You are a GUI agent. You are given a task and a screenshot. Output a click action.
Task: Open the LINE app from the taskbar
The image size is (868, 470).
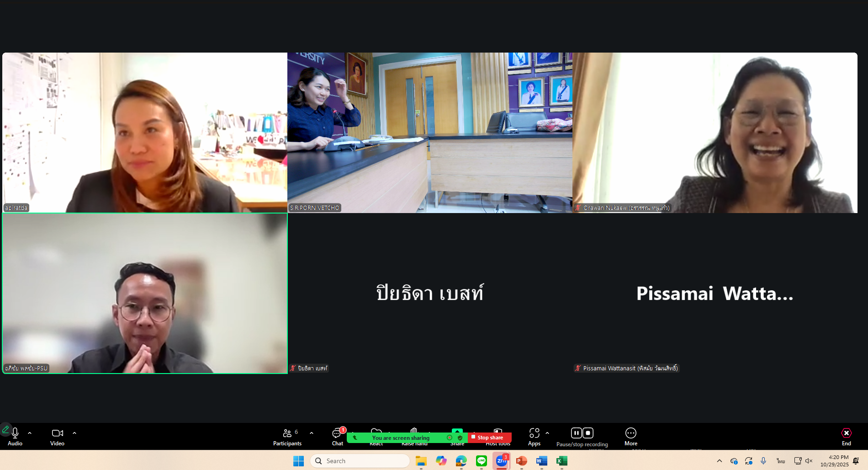pos(481,461)
